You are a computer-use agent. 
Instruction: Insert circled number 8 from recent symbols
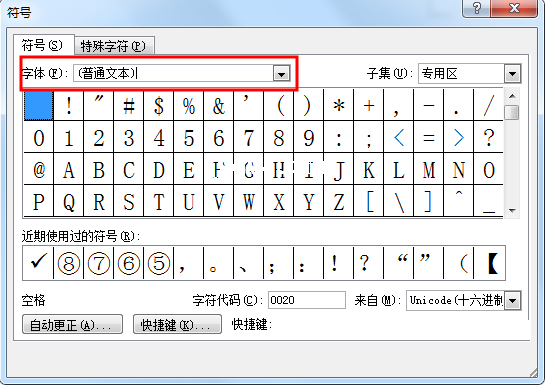point(68,263)
